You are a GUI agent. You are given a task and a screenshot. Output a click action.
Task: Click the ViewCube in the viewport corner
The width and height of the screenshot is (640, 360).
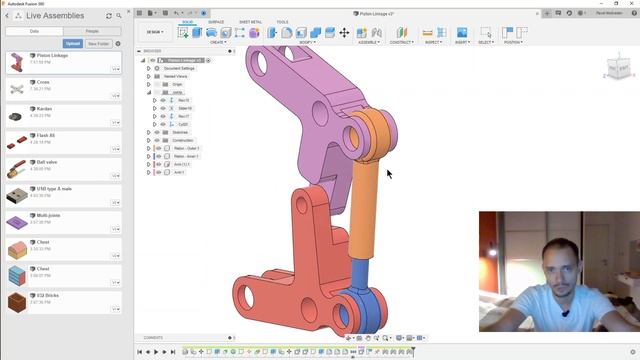click(x=619, y=69)
